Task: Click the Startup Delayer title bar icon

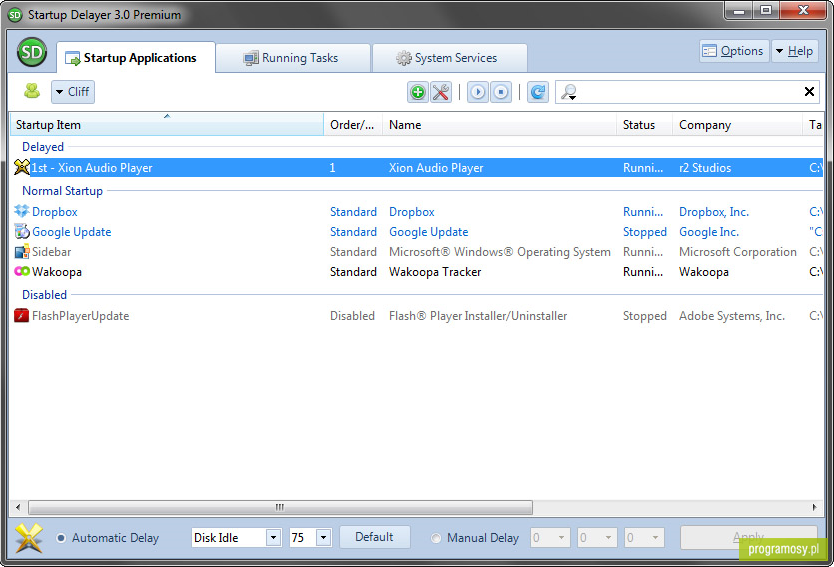Action: click(x=15, y=15)
